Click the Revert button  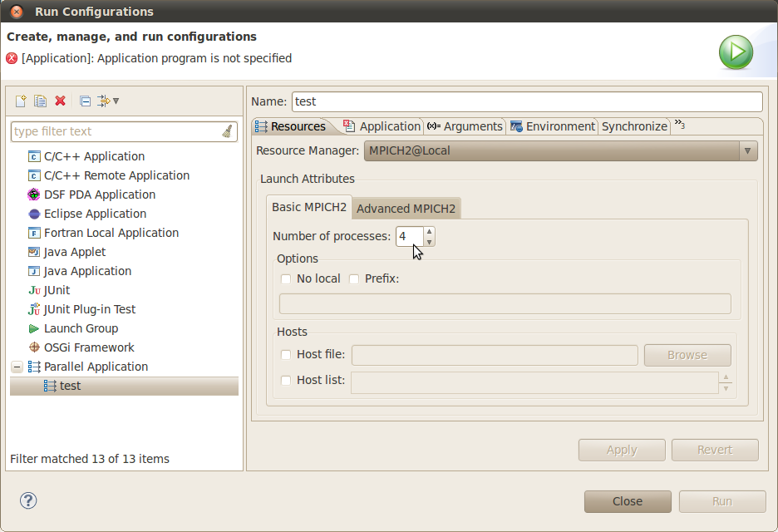point(715,450)
